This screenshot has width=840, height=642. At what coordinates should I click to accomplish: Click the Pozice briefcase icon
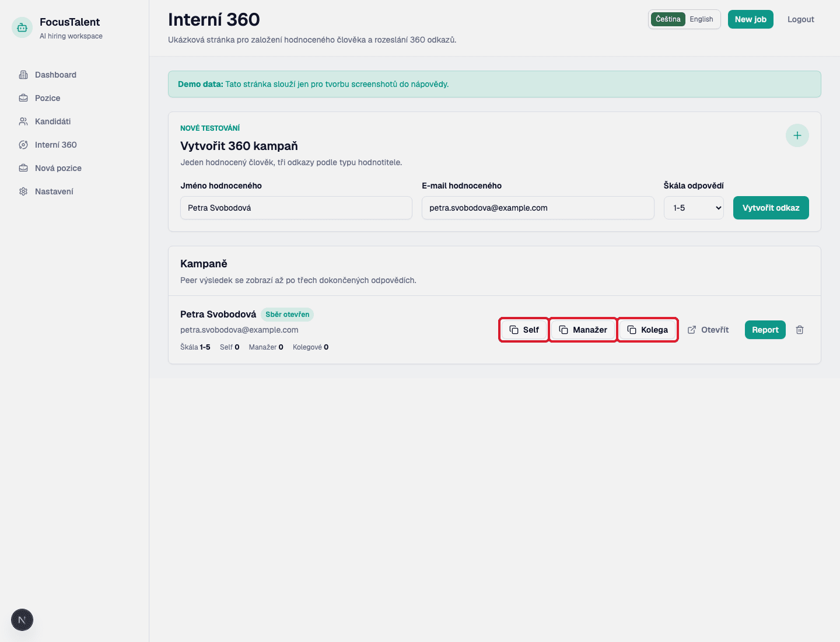click(23, 98)
